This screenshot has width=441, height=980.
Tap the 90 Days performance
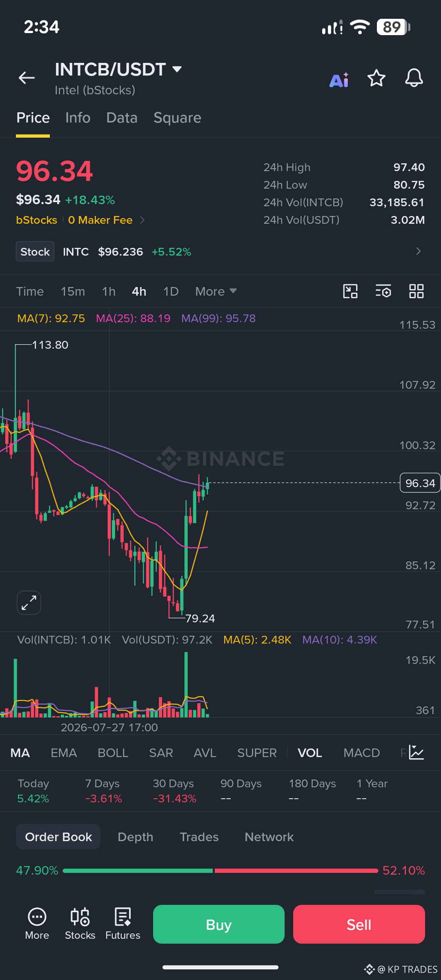[241, 791]
